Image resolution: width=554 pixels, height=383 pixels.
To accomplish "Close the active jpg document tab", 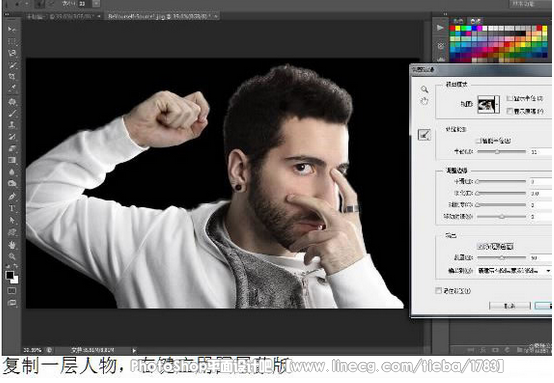I will [x=215, y=16].
